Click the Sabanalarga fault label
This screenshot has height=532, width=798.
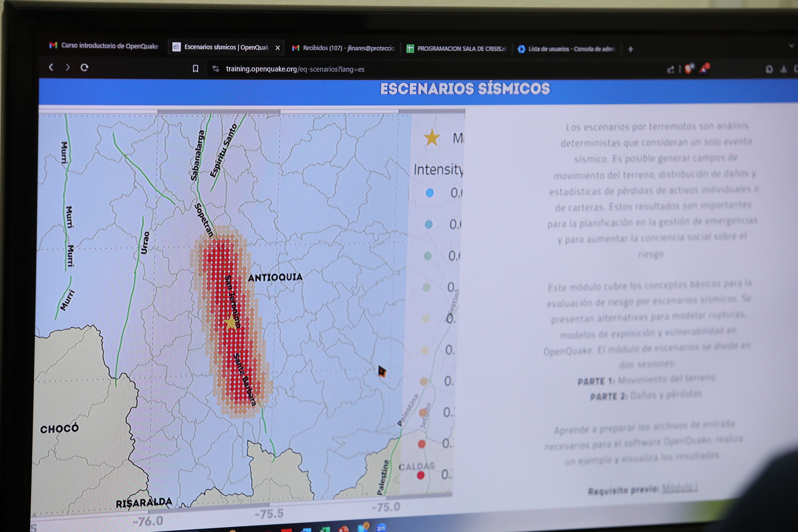click(x=198, y=155)
